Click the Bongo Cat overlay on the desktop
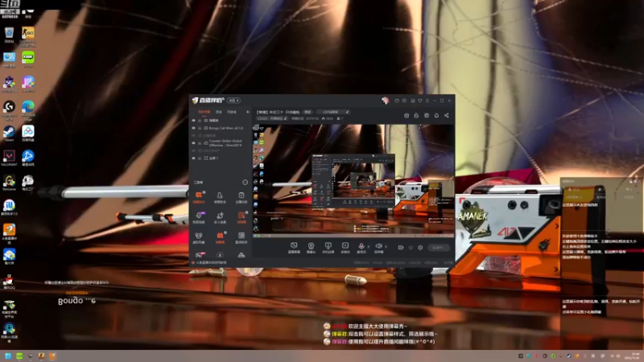The width and height of the screenshot is (644, 362). click(x=76, y=299)
